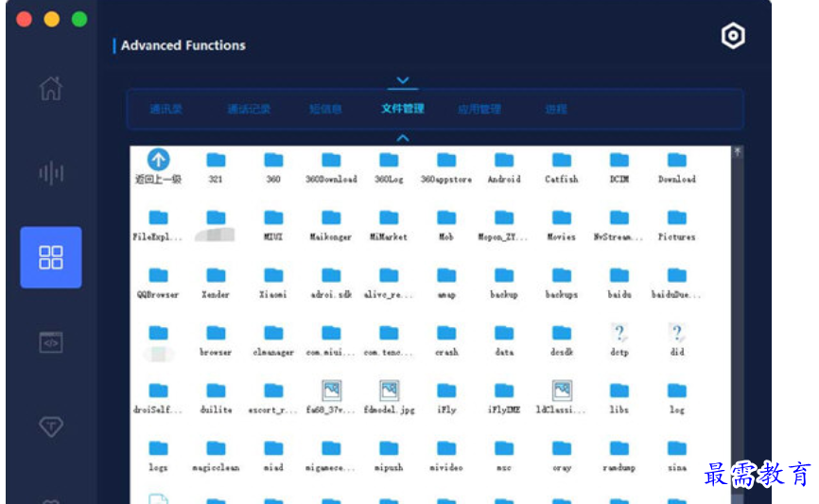Click the 返回上一级 up-arrow icon
This screenshot has height=504, width=819.
[x=158, y=159]
